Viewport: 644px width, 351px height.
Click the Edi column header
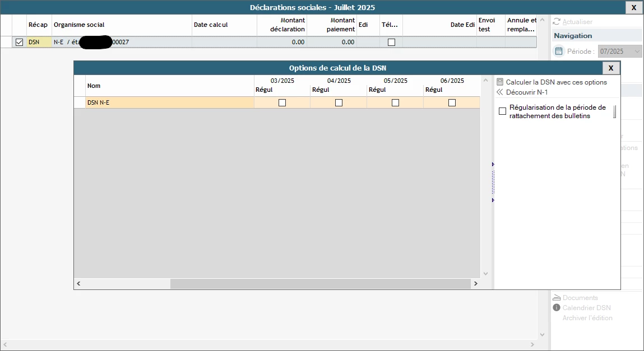pyautogui.click(x=368, y=25)
